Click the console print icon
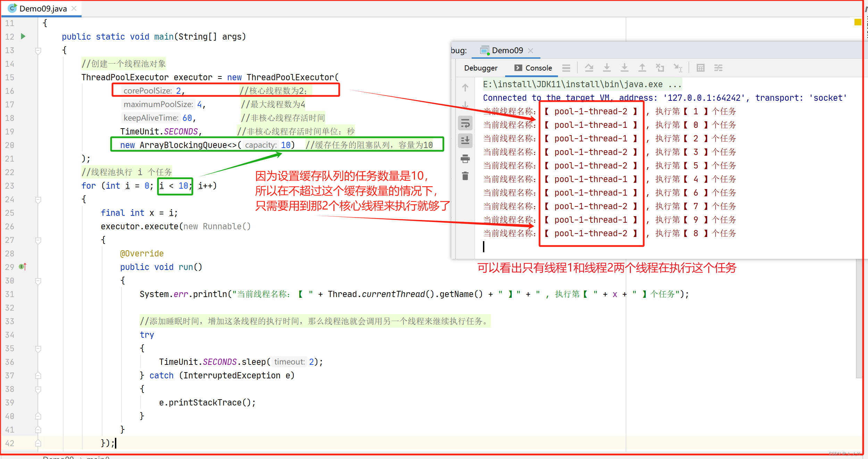 tap(465, 159)
